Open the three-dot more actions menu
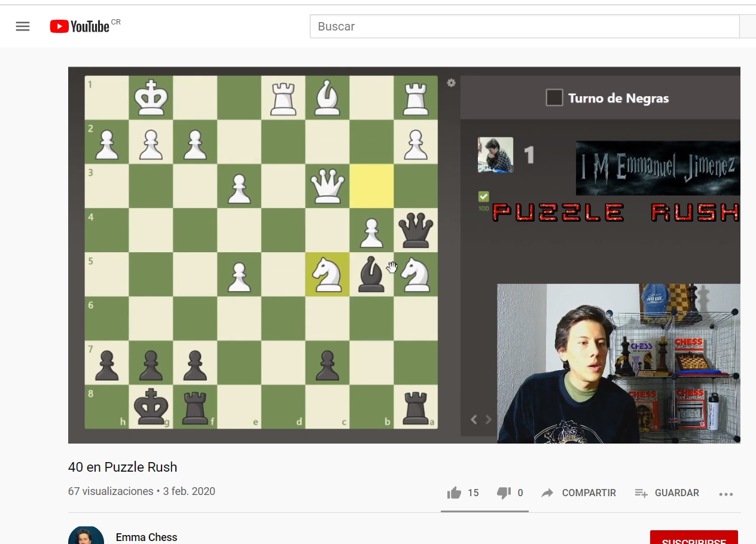The image size is (756, 544). (726, 494)
